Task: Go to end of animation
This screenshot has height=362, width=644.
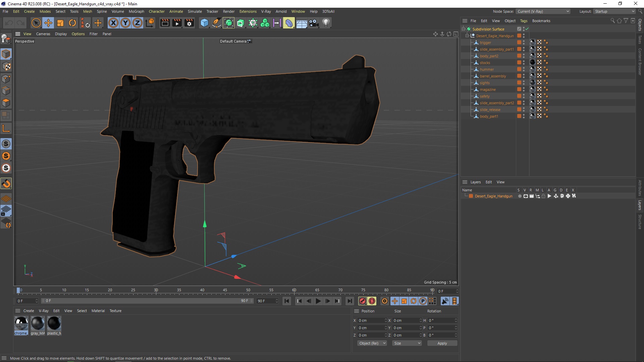Action: click(350, 301)
